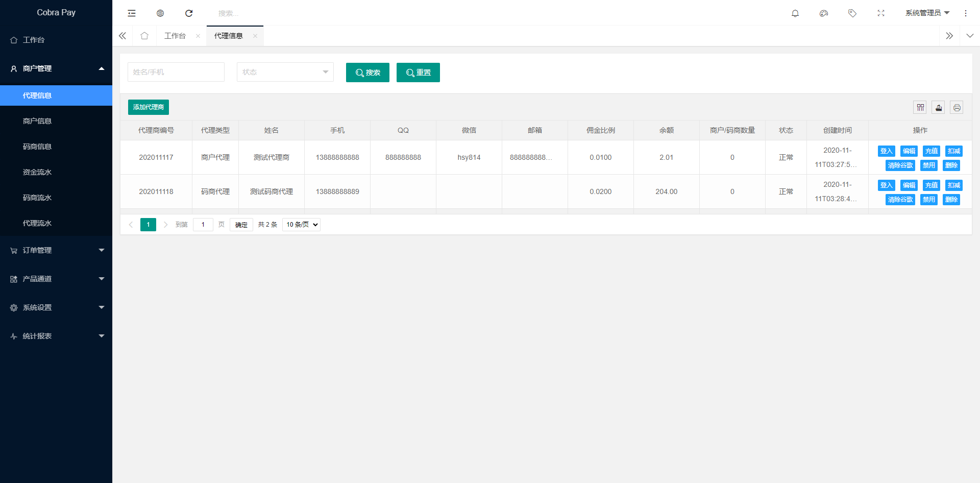Click 删除 for agent 202011117
This screenshot has height=483, width=980.
[x=951, y=165]
